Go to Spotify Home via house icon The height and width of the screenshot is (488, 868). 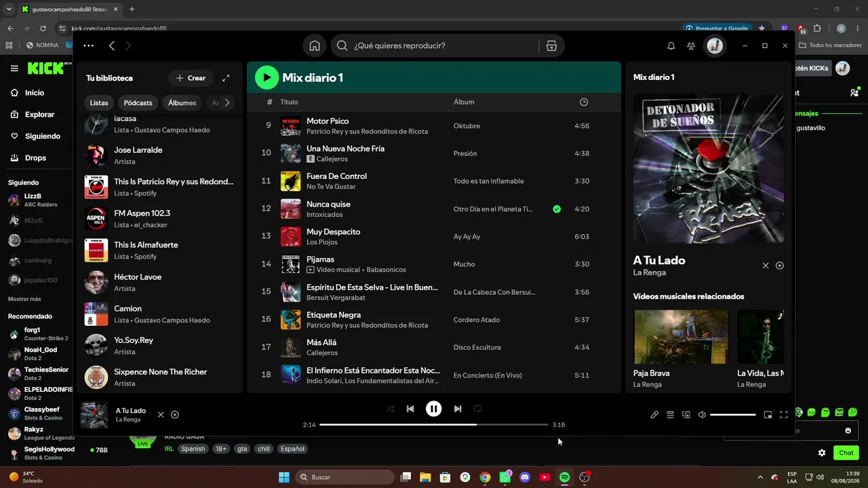315,45
